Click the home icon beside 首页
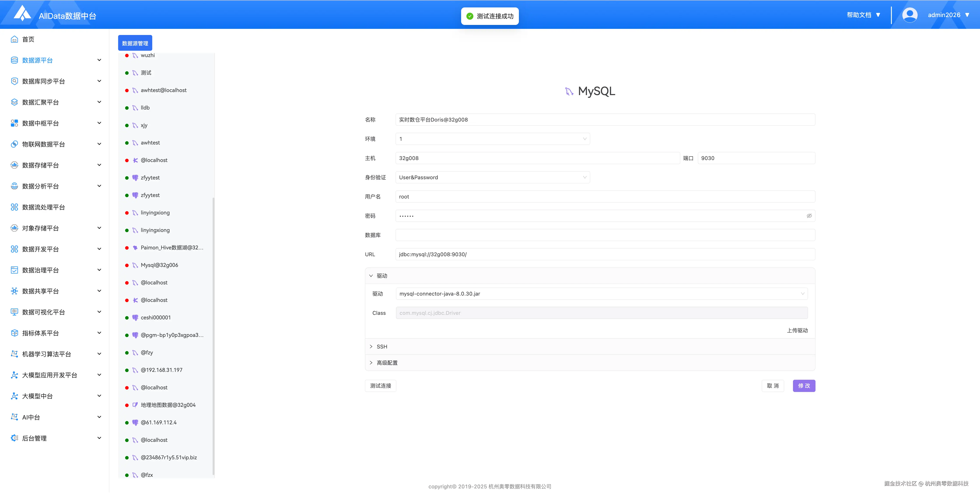Screen dimensions: 980x498 click(x=14, y=39)
